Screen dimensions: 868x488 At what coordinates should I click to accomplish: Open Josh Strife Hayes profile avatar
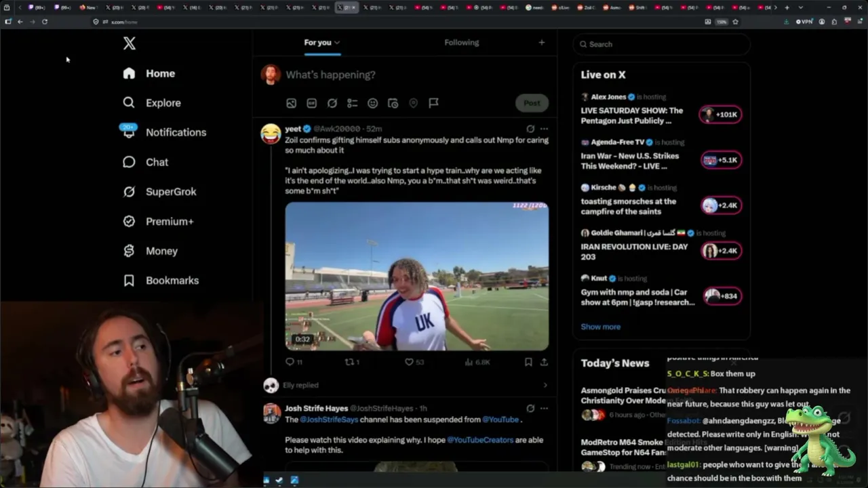[271, 413]
